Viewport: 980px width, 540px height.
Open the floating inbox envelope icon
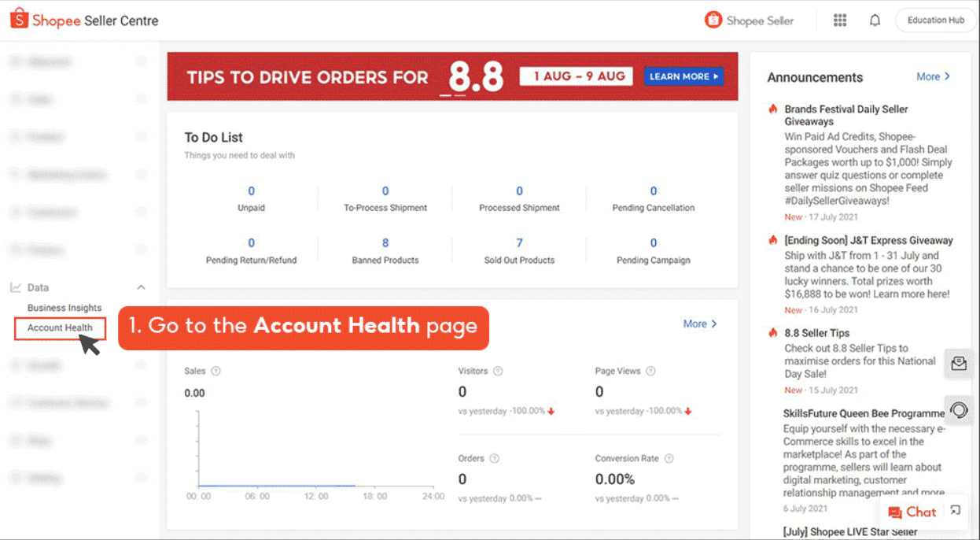click(959, 363)
